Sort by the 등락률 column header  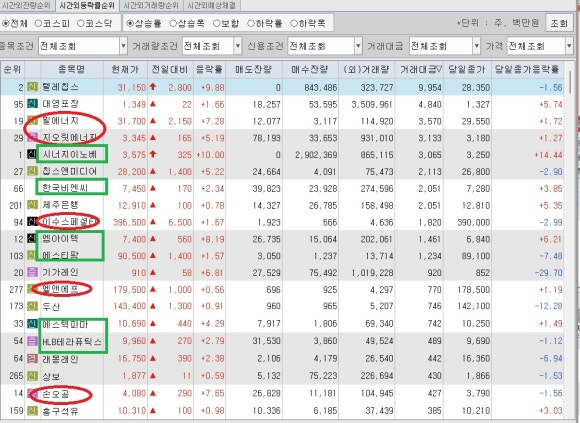point(209,69)
